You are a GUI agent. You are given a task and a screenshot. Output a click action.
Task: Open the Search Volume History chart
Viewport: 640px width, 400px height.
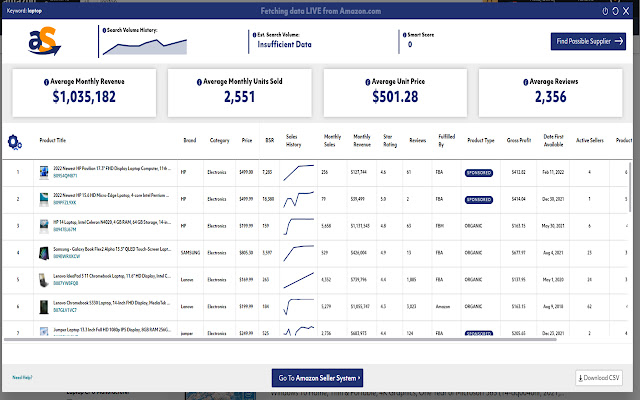(145, 47)
